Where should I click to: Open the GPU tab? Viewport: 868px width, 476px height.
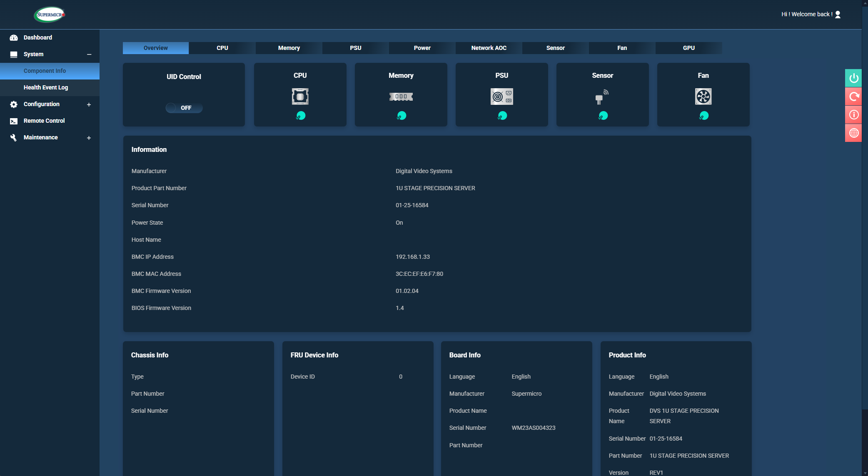(x=688, y=48)
